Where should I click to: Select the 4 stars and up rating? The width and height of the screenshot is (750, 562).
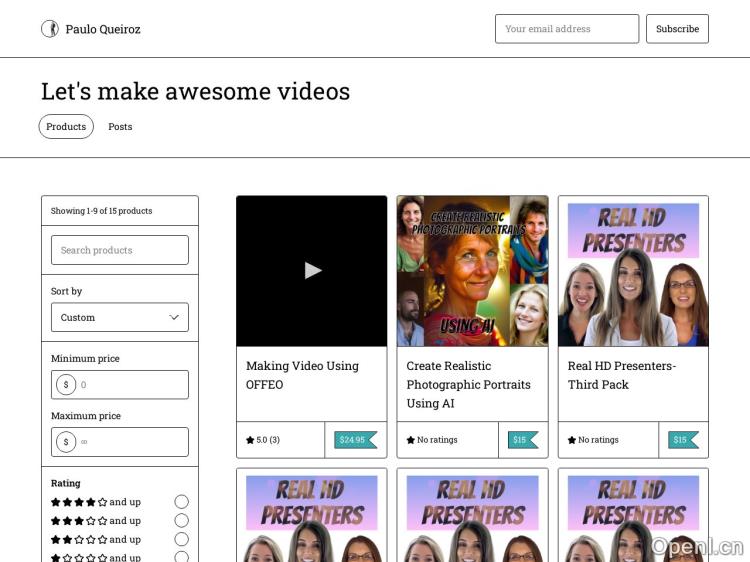click(x=181, y=502)
